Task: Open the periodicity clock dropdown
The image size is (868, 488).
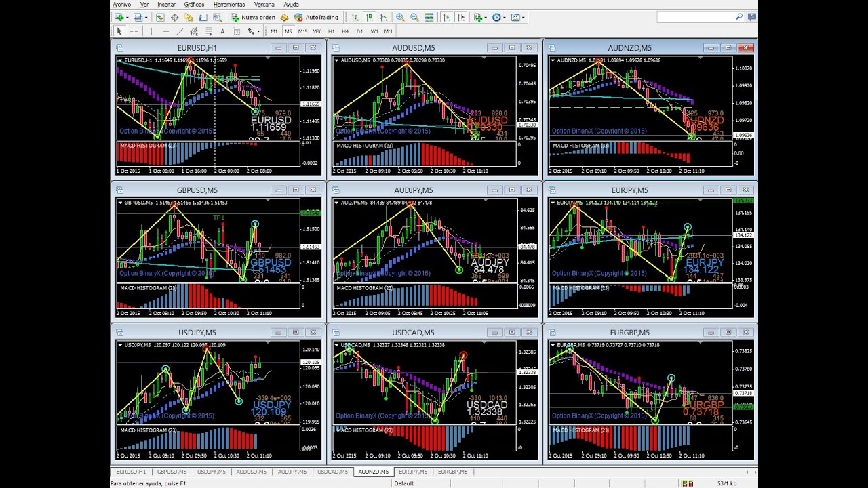Action: click(500, 17)
